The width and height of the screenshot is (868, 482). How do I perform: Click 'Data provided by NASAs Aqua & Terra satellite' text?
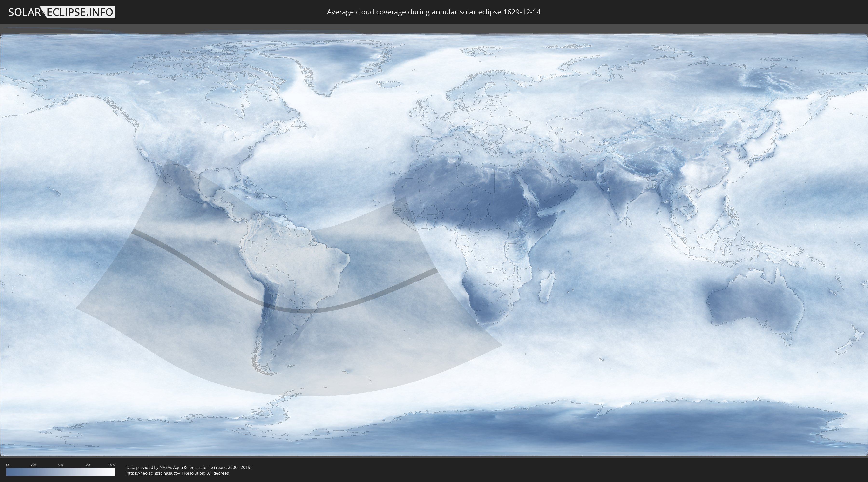click(170, 467)
